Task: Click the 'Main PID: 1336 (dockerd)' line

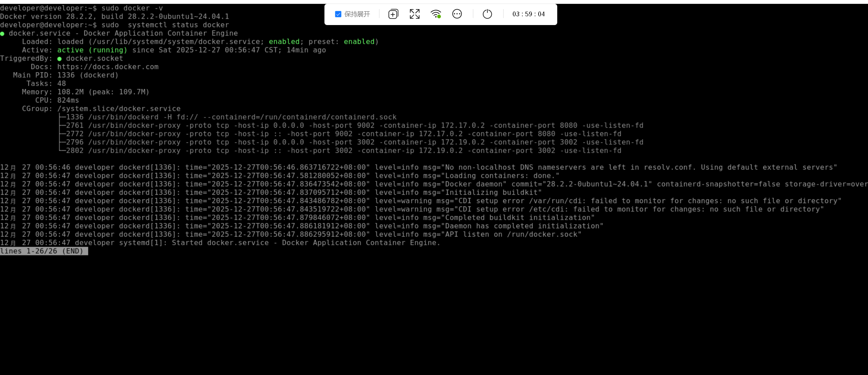Action: (x=66, y=75)
